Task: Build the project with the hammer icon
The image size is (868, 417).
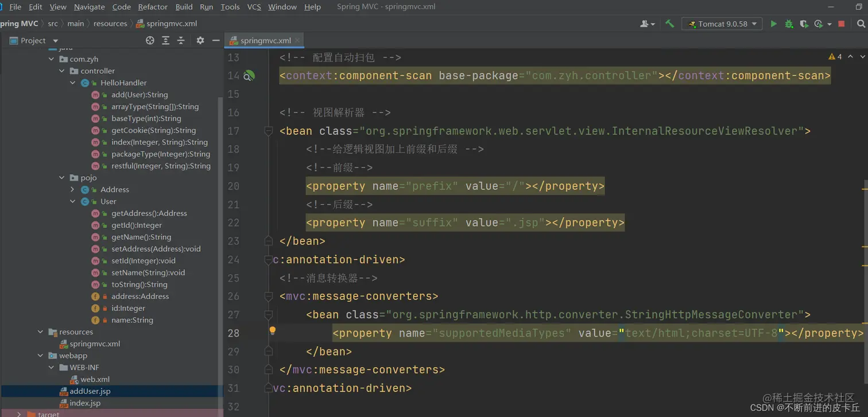Action: tap(669, 24)
